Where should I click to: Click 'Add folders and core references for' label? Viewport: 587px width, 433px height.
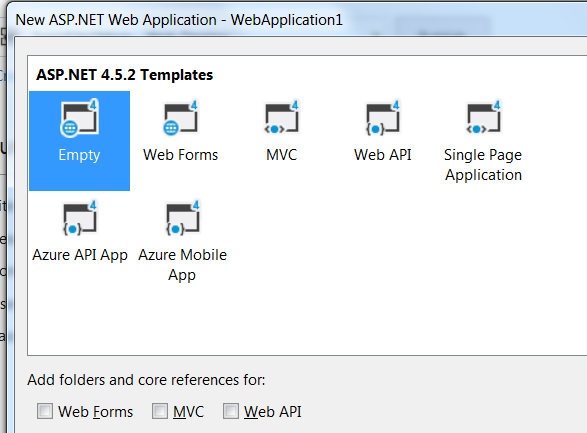(x=146, y=380)
